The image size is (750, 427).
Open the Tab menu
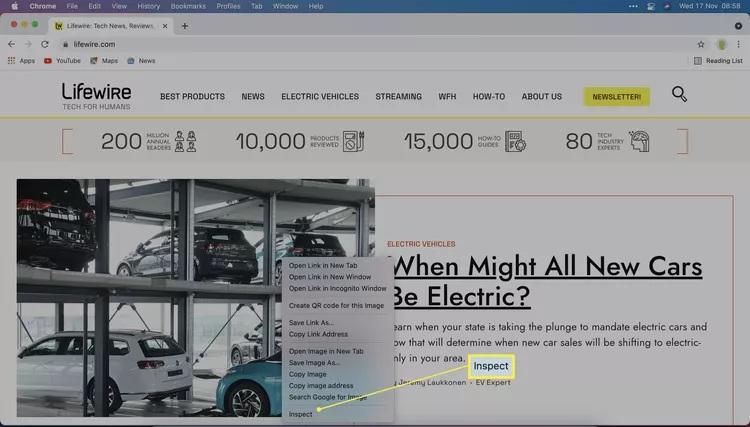[x=256, y=6]
